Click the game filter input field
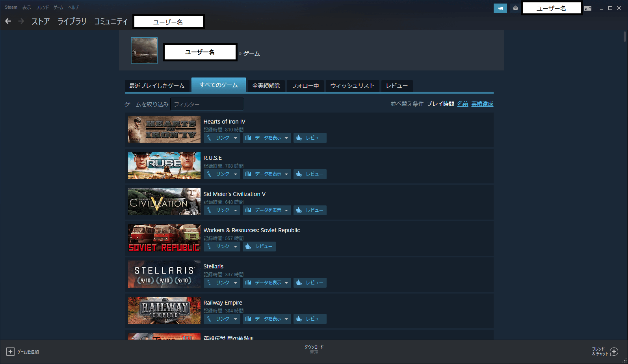628x364 pixels. [207, 104]
